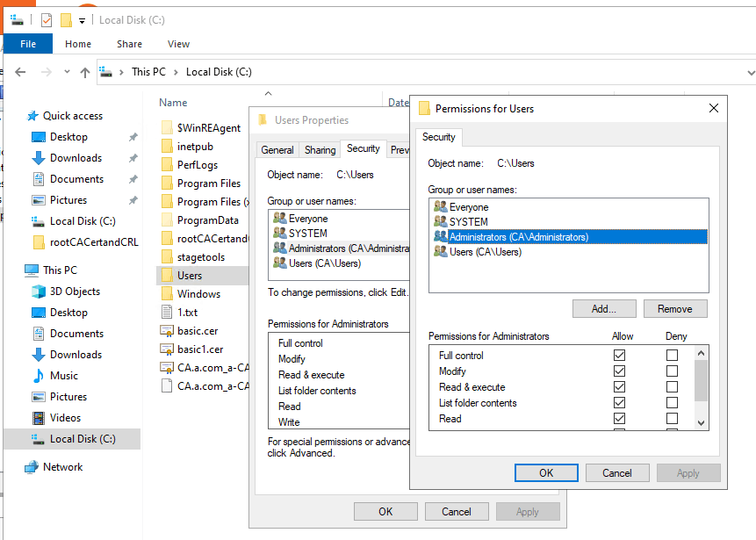Image resolution: width=756 pixels, height=540 pixels.
Task: Click the Remove button
Action: [x=675, y=309]
